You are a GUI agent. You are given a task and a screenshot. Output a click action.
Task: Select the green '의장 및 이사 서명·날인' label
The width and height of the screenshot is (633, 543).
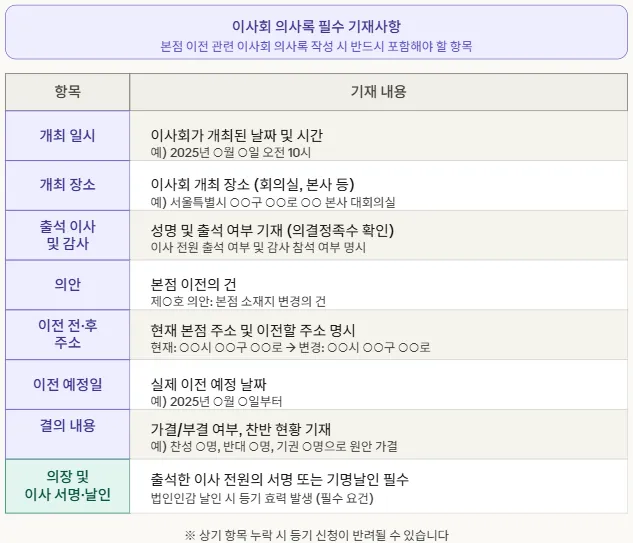pyautogui.click(x=67, y=486)
